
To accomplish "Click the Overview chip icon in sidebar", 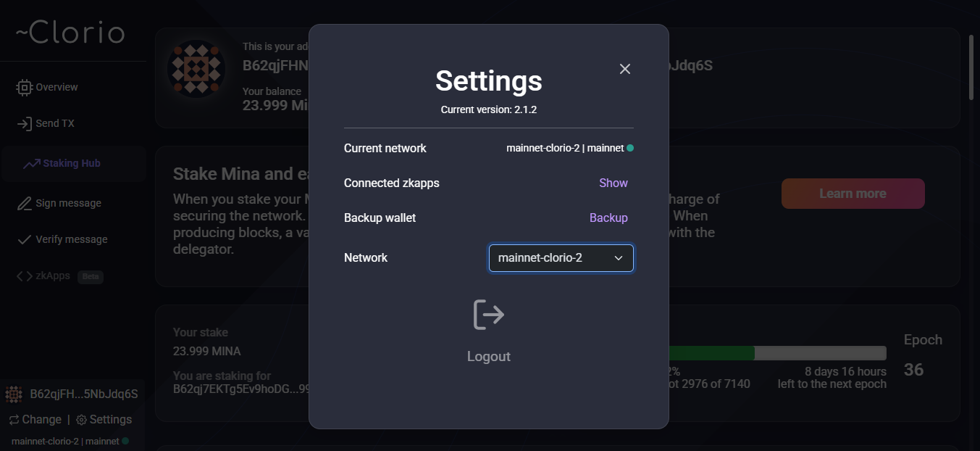I will coord(24,88).
